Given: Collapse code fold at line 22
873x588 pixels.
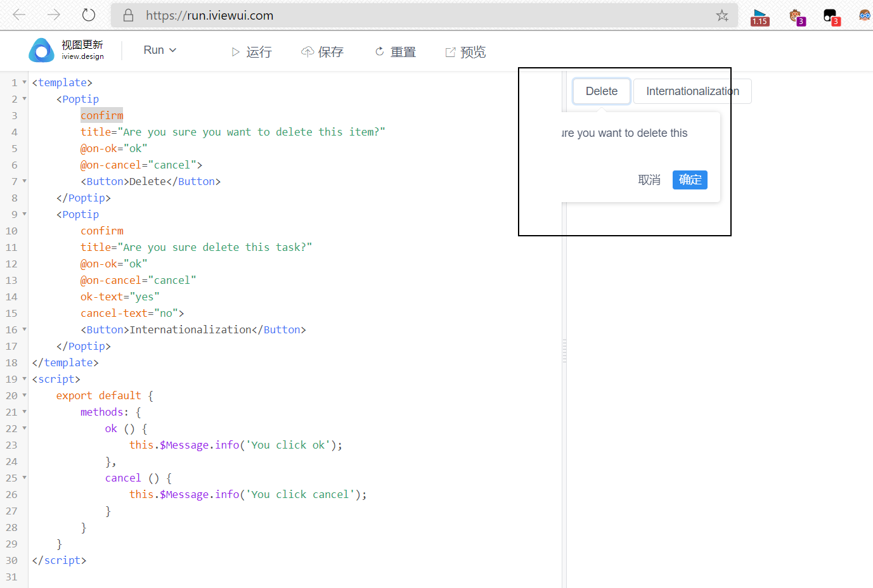Looking at the screenshot, I should 25,428.
